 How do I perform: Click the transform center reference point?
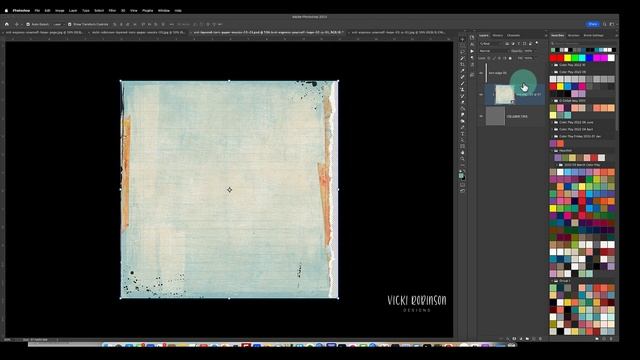click(x=229, y=189)
